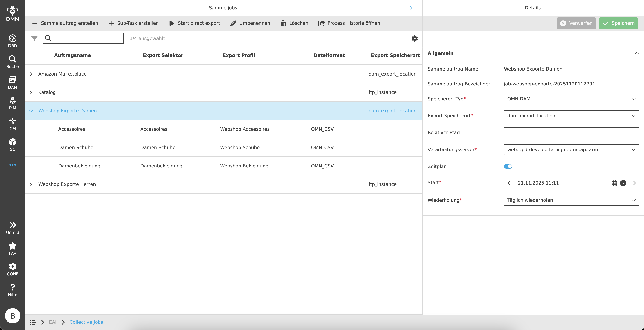Click Prozess Historie öffnen
This screenshot has width=644, height=330.
click(x=349, y=23)
